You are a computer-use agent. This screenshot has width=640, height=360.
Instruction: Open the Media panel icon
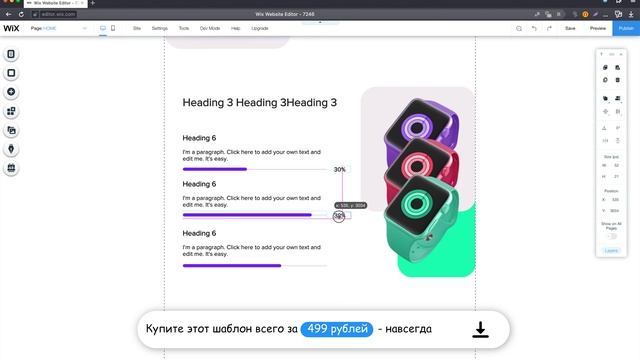point(11,130)
